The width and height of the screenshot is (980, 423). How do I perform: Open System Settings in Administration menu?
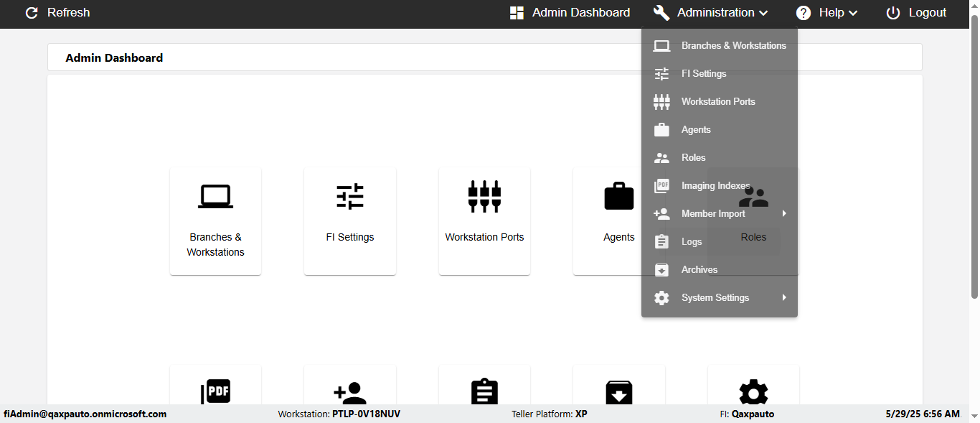720,298
